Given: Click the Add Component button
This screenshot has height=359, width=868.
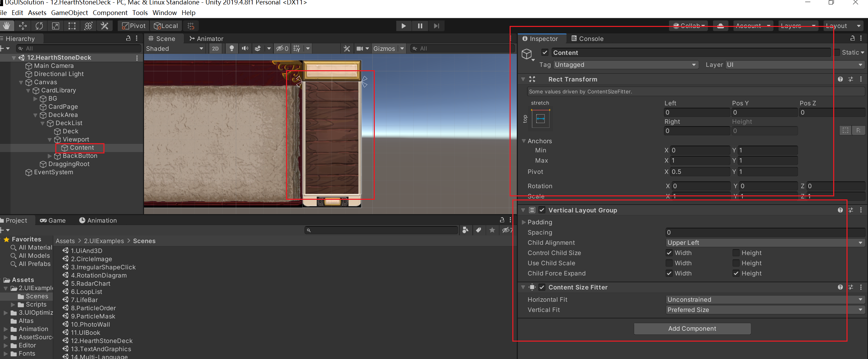Looking at the screenshot, I should click(692, 329).
